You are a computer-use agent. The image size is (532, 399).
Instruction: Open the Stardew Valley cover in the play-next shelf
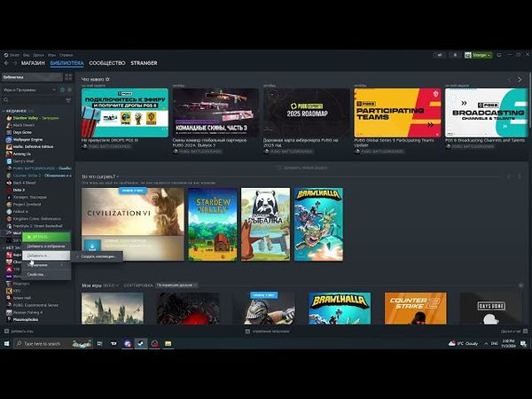(x=213, y=224)
